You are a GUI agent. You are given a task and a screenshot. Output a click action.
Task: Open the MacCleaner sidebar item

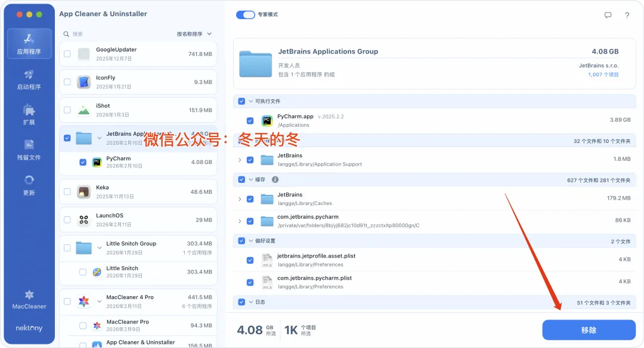click(x=29, y=300)
